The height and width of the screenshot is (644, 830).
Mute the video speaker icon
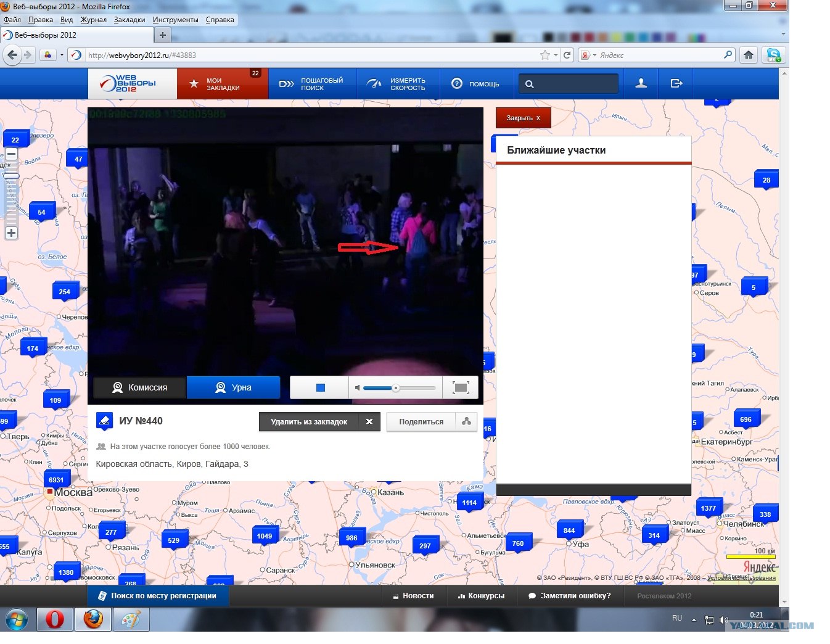[x=357, y=388]
